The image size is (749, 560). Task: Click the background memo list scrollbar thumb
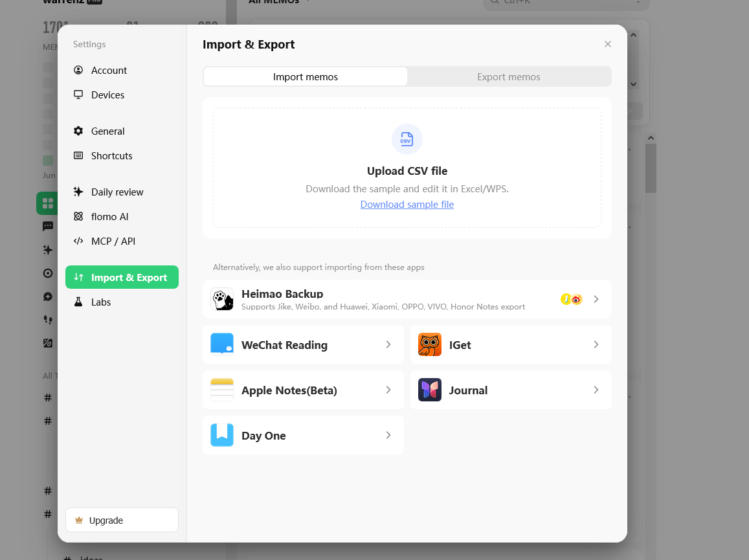click(x=651, y=168)
